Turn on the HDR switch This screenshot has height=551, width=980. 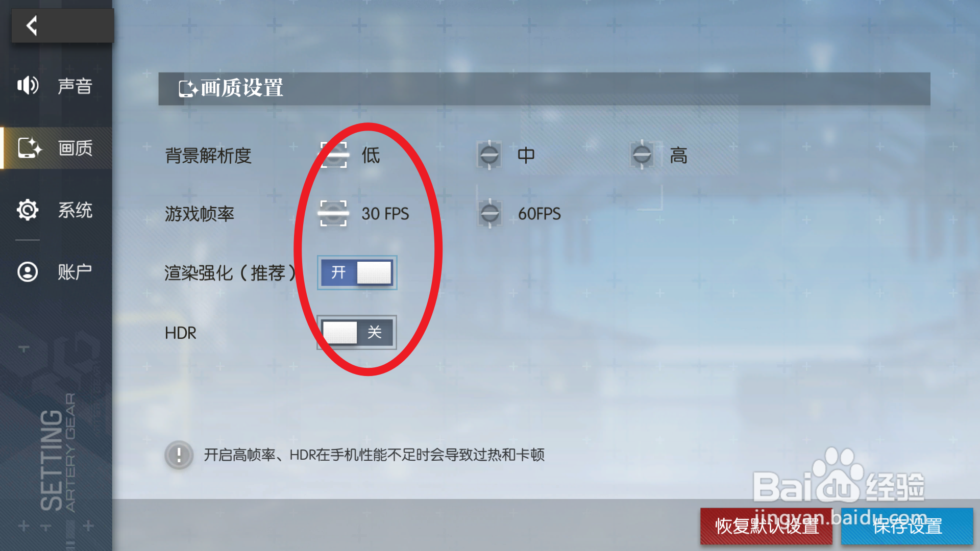pos(357,333)
